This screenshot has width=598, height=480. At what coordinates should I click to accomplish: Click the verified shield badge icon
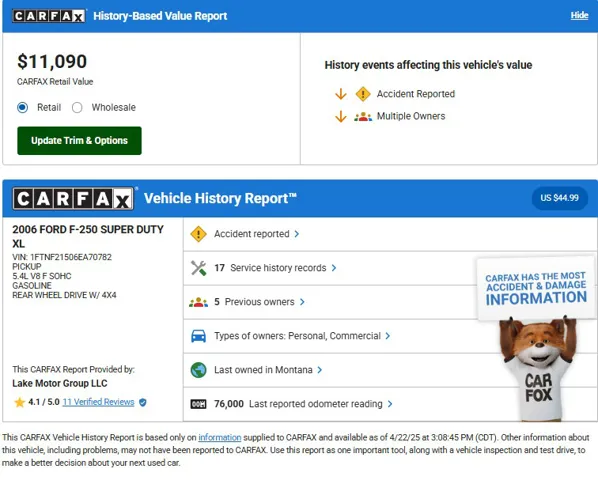(x=143, y=402)
